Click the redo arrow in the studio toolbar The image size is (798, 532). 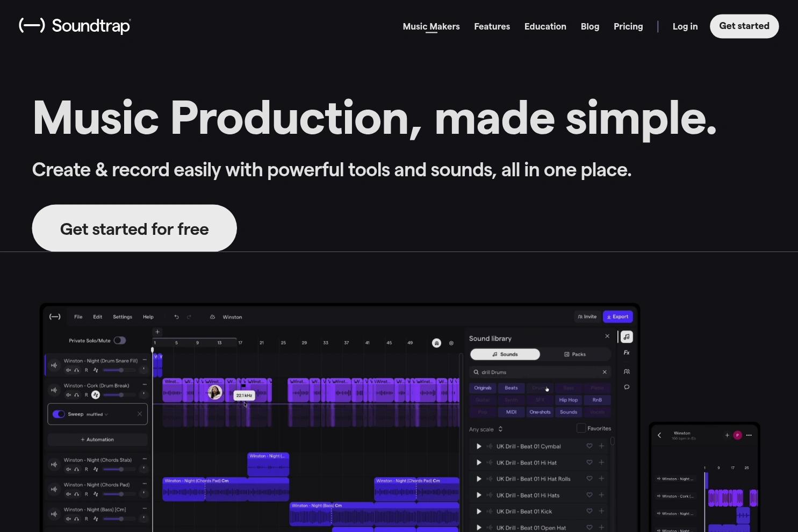189,317
